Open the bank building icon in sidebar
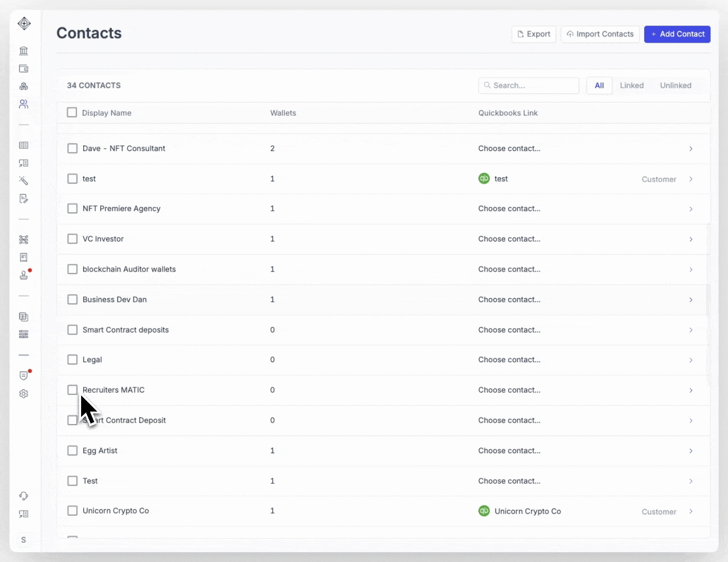The height and width of the screenshot is (562, 728). (23, 51)
